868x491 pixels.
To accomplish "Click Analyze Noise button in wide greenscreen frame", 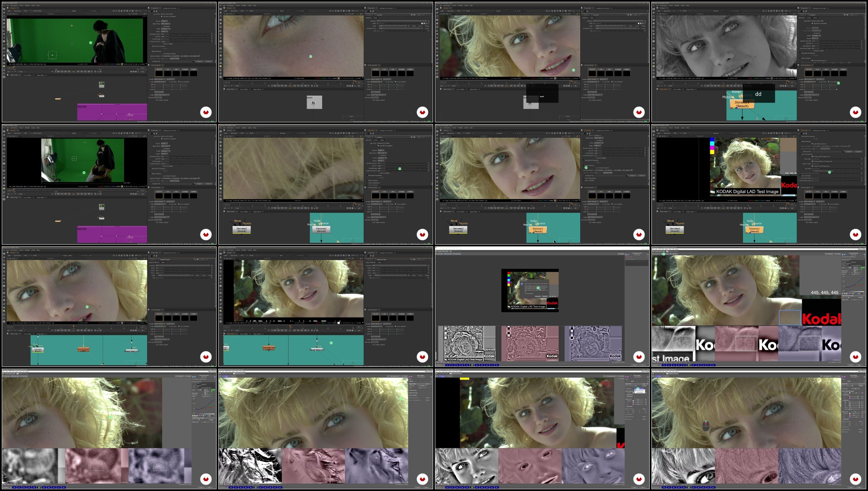I will pos(175,59).
